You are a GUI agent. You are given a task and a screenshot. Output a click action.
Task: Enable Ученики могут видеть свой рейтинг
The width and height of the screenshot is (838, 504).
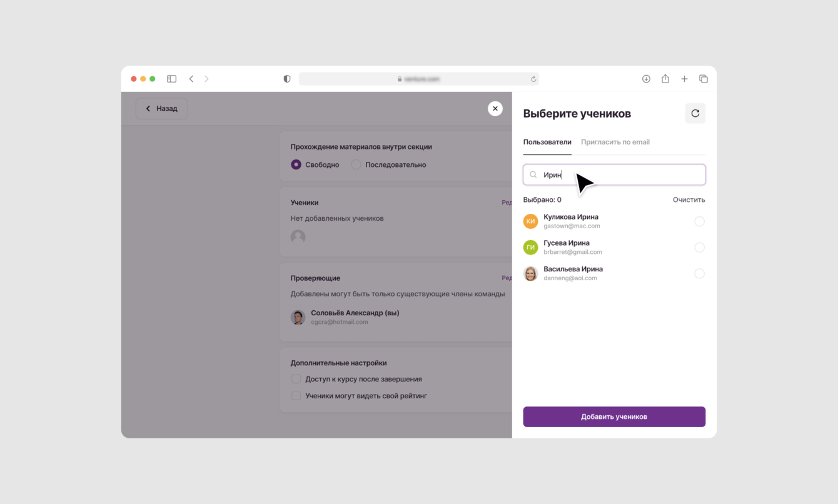tap(296, 396)
